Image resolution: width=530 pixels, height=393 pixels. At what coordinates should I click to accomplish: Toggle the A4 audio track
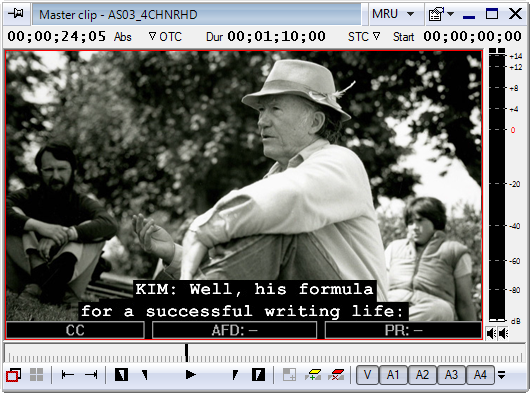tap(480, 375)
